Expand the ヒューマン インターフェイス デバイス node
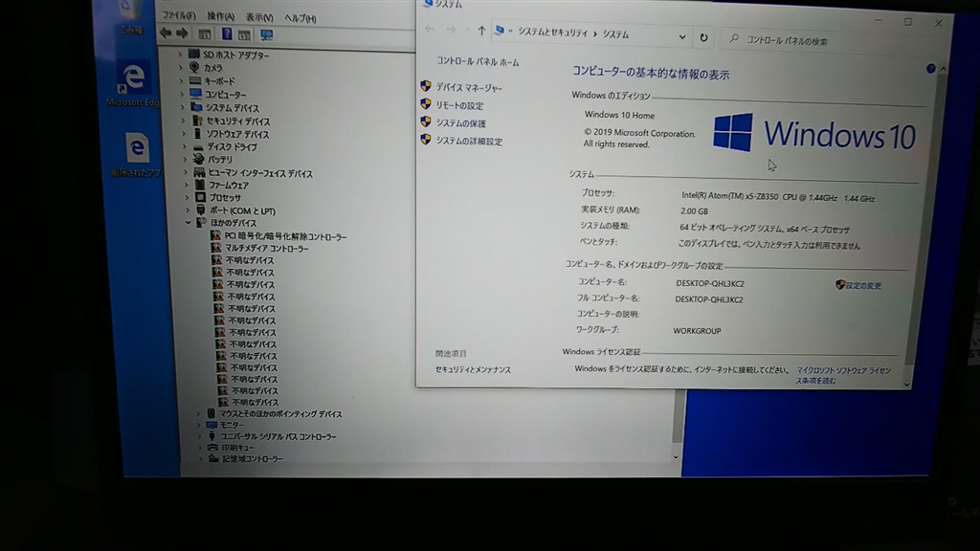Screen dimensions: 980x551 point(186,172)
